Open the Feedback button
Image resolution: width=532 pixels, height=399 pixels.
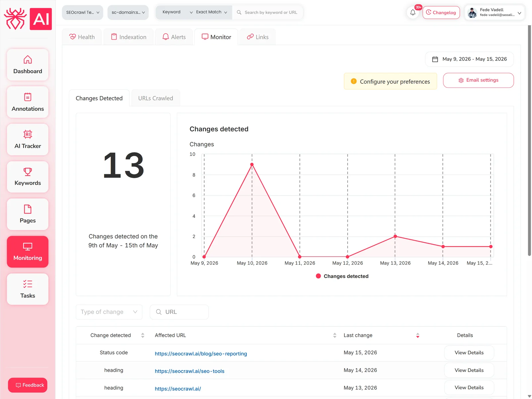[x=28, y=385]
